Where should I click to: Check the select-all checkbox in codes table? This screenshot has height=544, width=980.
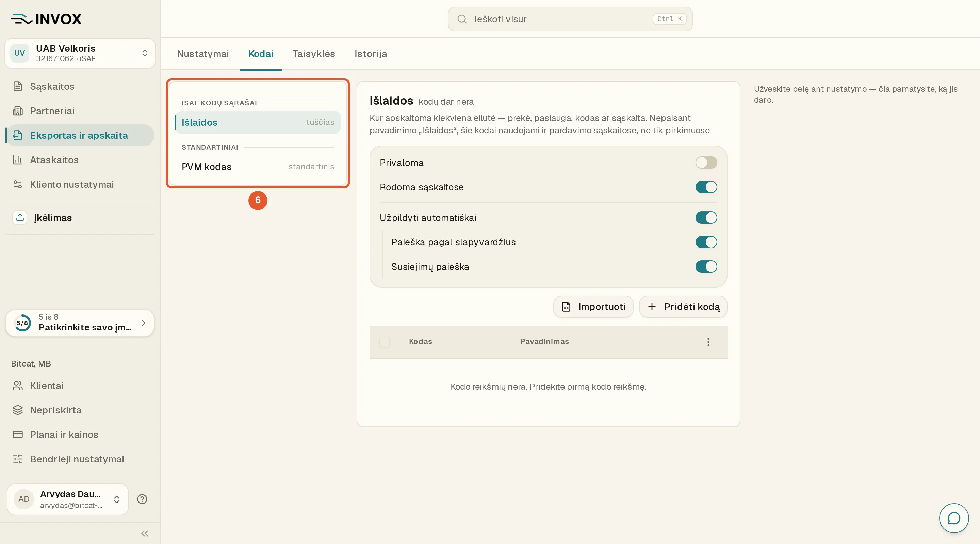[385, 342]
